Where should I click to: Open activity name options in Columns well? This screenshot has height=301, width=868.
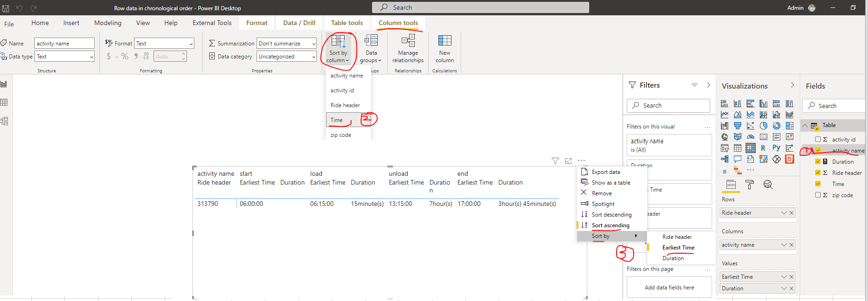pyautogui.click(x=784, y=245)
